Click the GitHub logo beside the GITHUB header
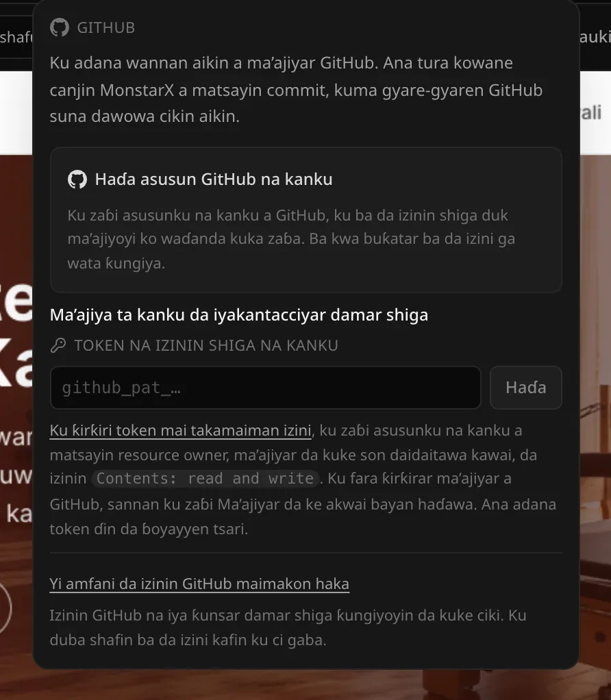Image resolution: width=611 pixels, height=700 pixels. pyautogui.click(x=60, y=27)
